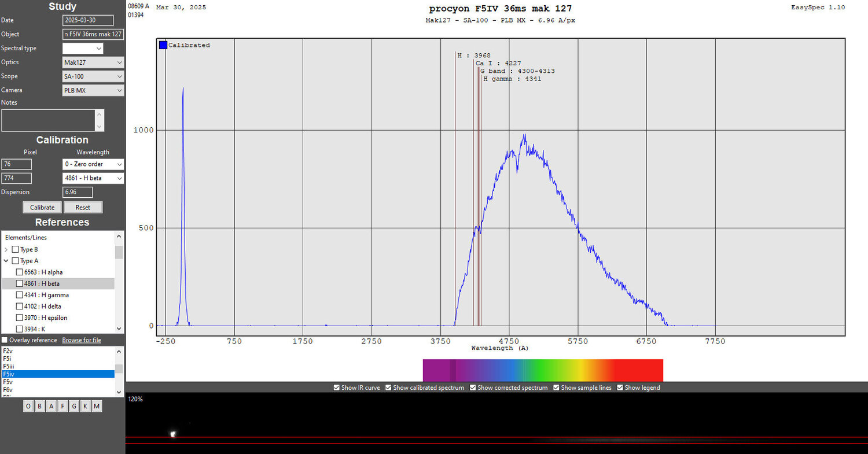The width and height of the screenshot is (868, 454).
Task: Open the Spectral type dropdown
Action: tap(83, 49)
